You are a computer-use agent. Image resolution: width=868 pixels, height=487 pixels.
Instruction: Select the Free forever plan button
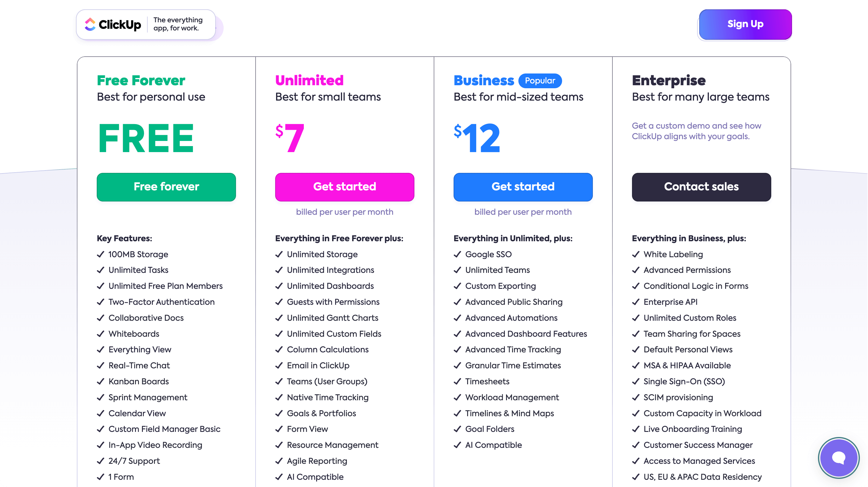click(x=166, y=187)
